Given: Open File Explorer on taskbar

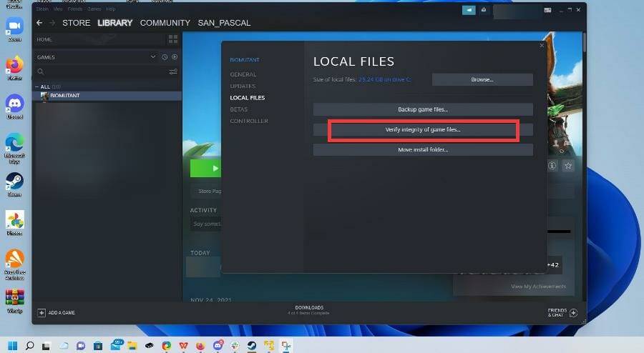Looking at the screenshot, I should point(132,347).
